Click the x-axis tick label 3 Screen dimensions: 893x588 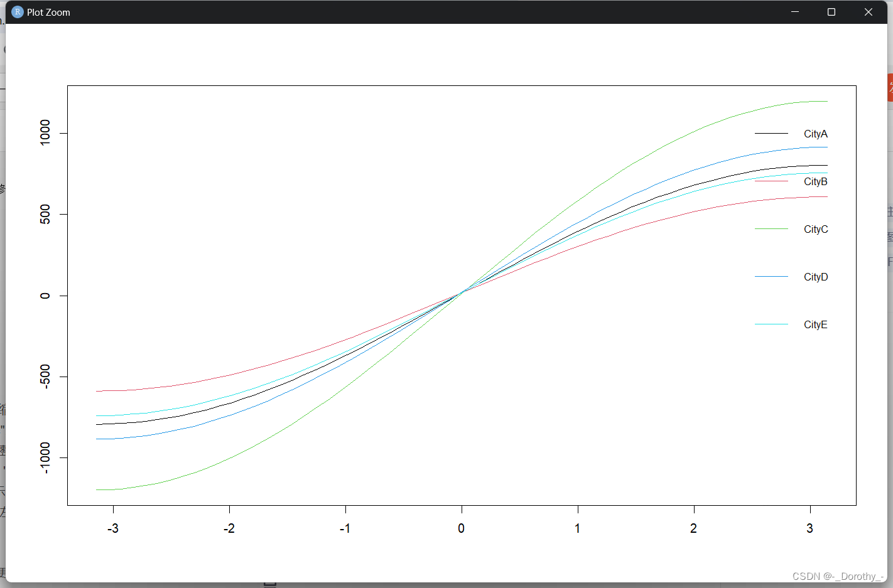[x=810, y=528]
